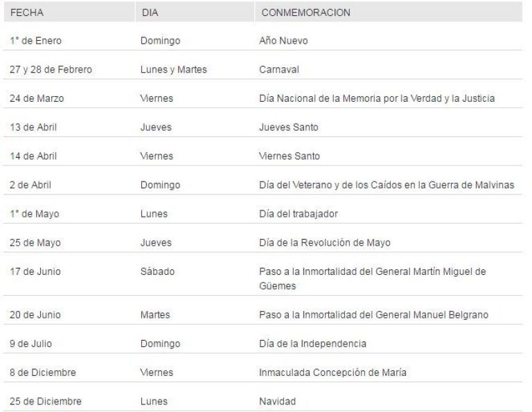Select Día de la Independencia cell
This screenshot has width=532, height=412.
click(312, 343)
